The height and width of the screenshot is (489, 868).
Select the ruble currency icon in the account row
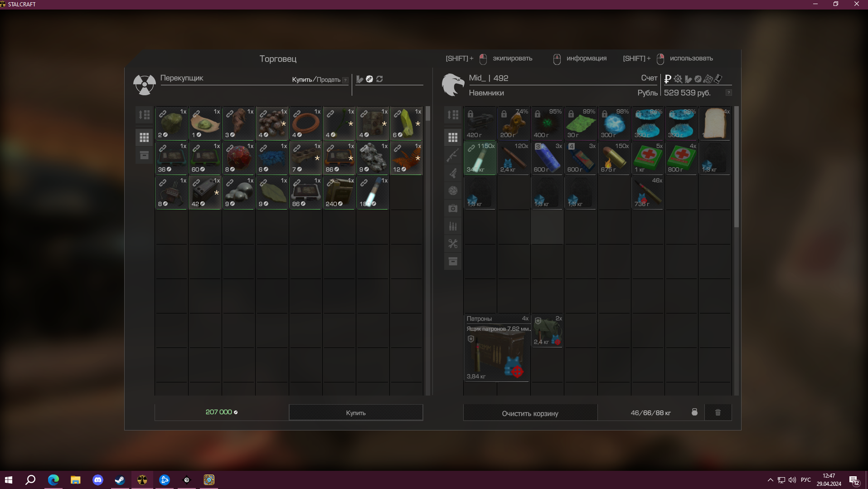click(x=668, y=79)
